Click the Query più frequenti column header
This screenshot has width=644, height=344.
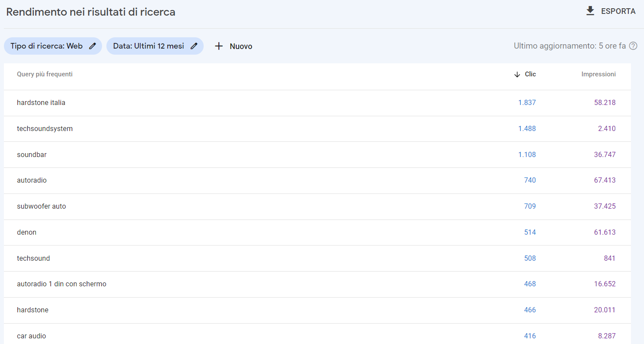point(45,74)
